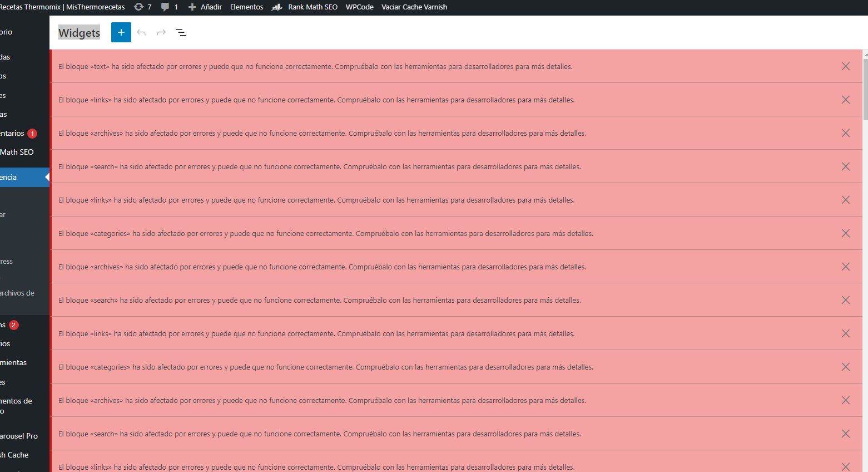
Task: Open the list view icon in toolbar
Action: tap(181, 32)
